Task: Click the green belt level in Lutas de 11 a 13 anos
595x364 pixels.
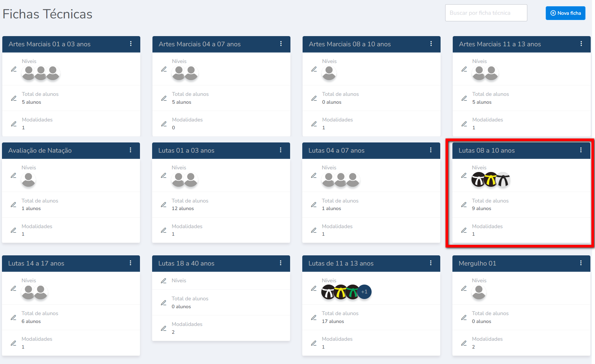Action: pos(353,292)
